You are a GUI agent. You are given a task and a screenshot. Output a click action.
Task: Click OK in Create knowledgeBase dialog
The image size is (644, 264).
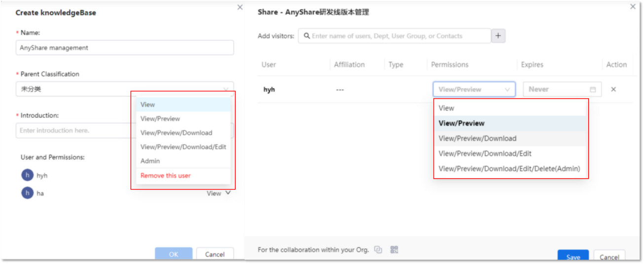[174, 254]
